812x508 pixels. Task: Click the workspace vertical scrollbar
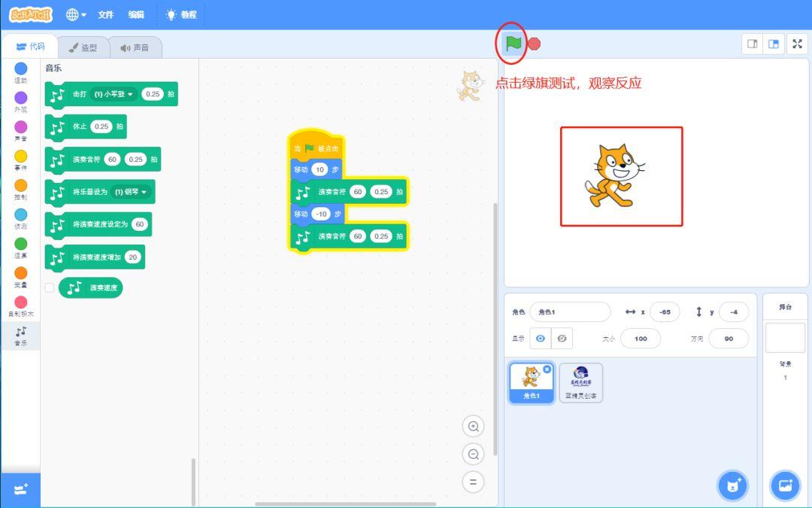tap(495, 329)
